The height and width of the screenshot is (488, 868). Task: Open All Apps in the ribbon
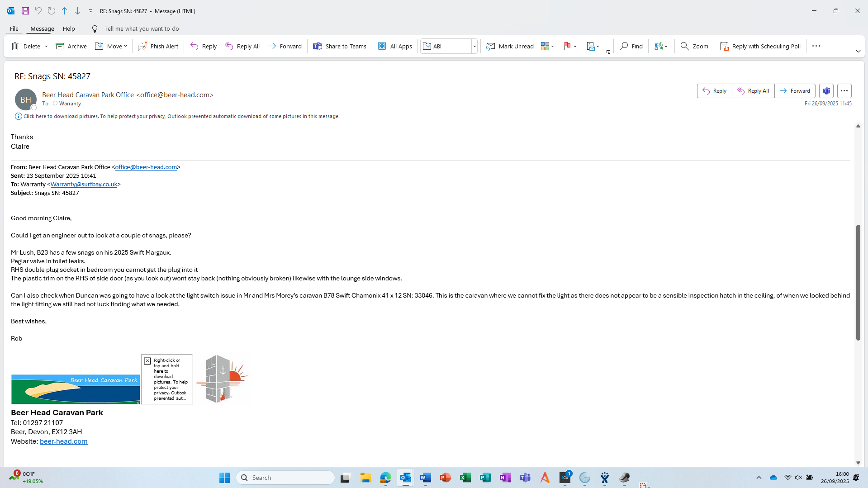pyautogui.click(x=395, y=46)
